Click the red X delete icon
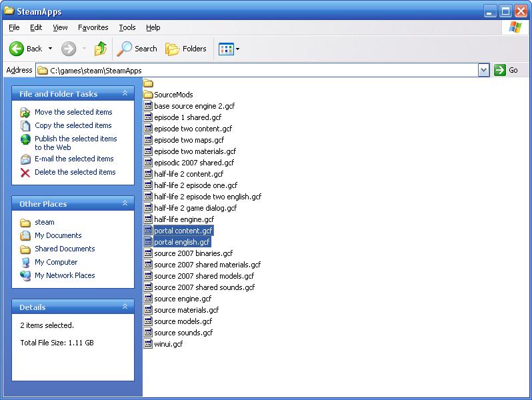The width and height of the screenshot is (532, 400). pos(25,173)
